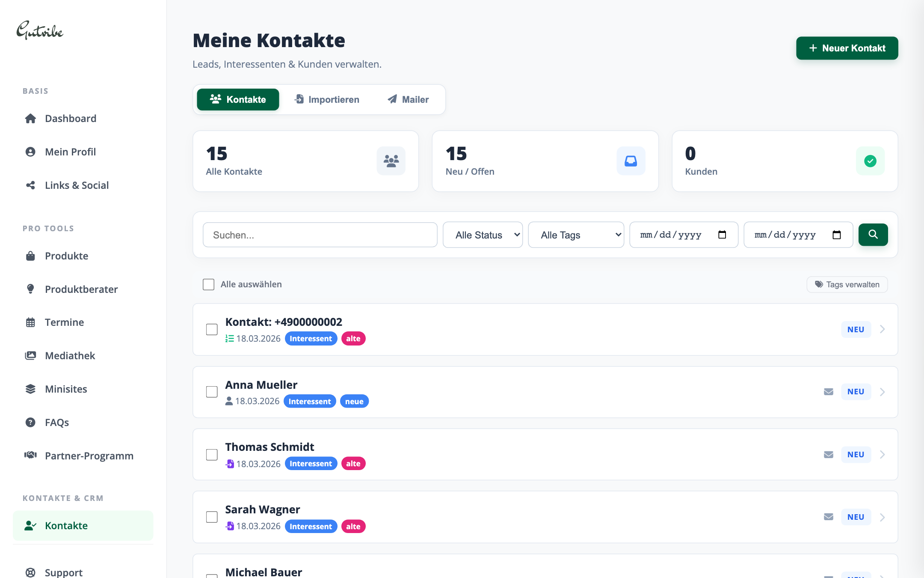Viewport: 924px width, 578px height.
Task: Open the first date picker field
Action: (683, 235)
